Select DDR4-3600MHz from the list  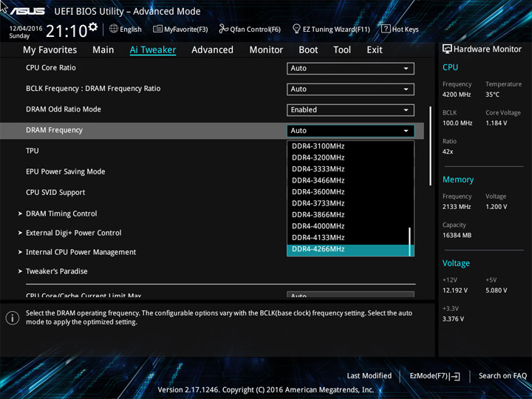tap(318, 191)
